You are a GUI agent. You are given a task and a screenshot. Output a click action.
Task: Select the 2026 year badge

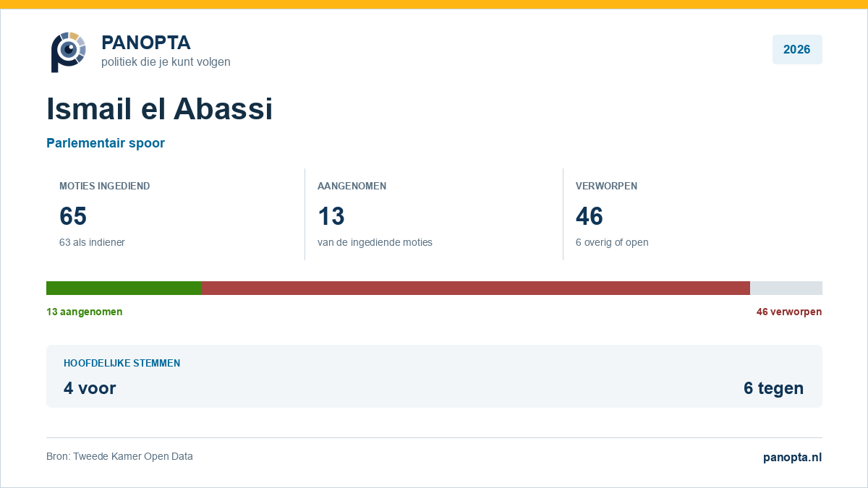[797, 50]
